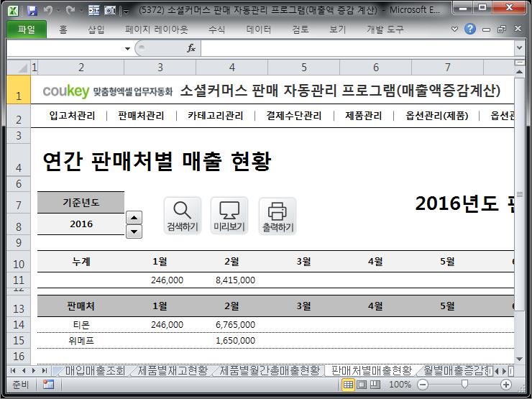Click the zoom slider handle

(464, 384)
